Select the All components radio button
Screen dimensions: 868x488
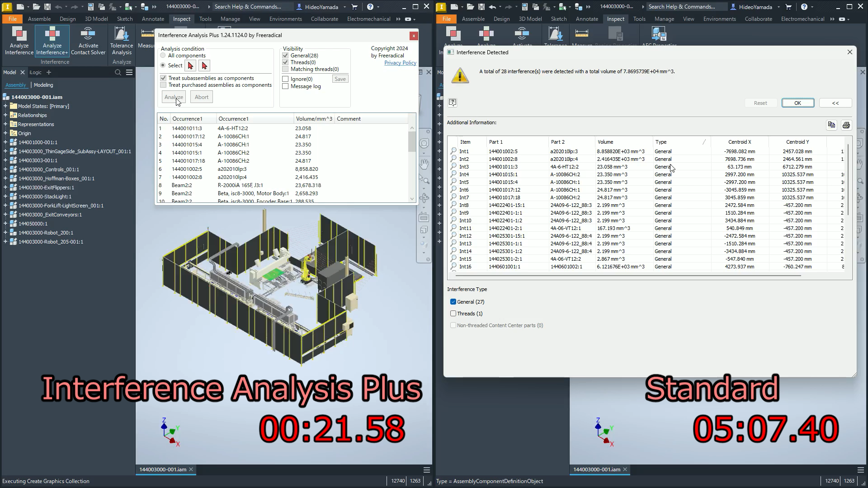pyautogui.click(x=163, y=56)
